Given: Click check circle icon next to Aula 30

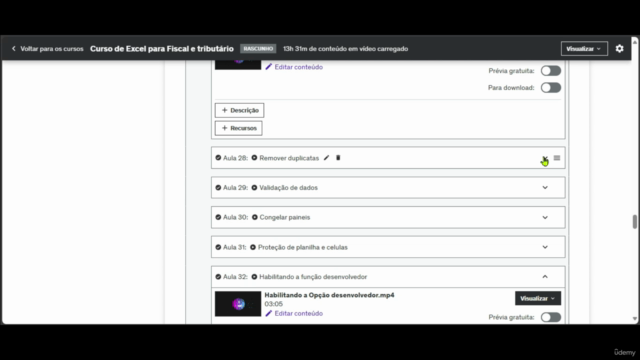Looking at the screenshot, I should 218,218.
